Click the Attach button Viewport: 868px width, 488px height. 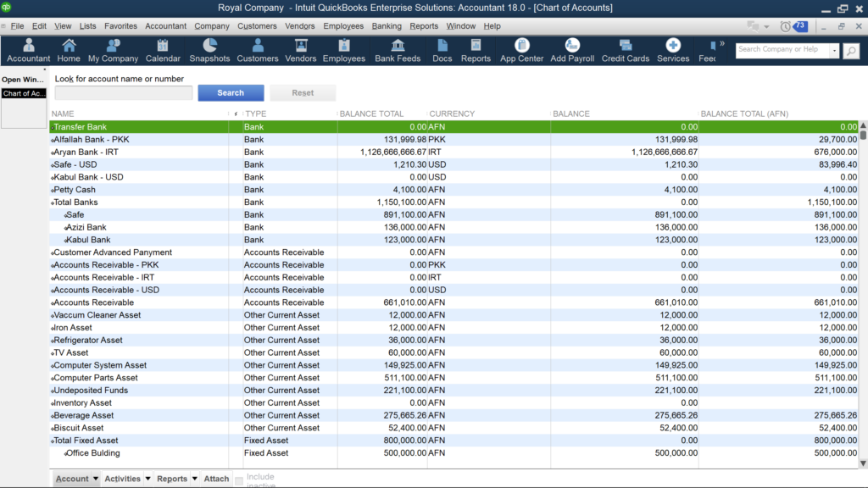pyautogui.click(x=216, y=479)
